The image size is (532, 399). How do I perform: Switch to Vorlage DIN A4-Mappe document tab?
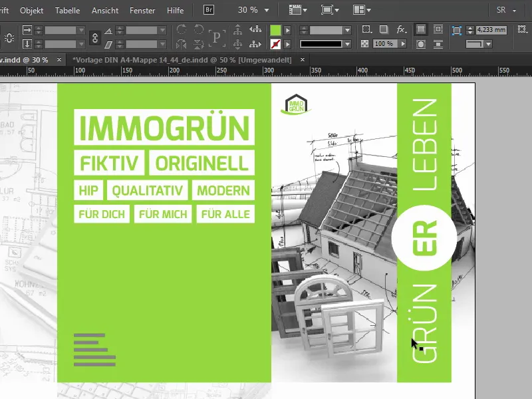pyautogui.click(x=182, y=60)
